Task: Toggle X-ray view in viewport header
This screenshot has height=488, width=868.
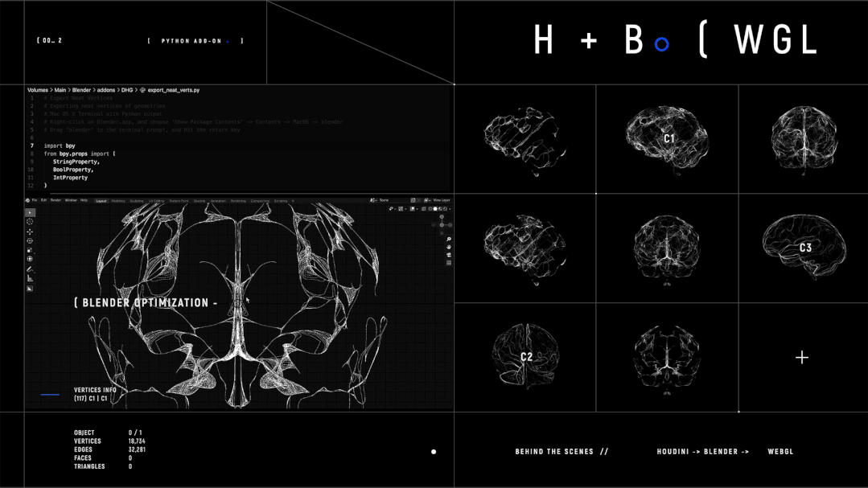Action: click(424, 209)
